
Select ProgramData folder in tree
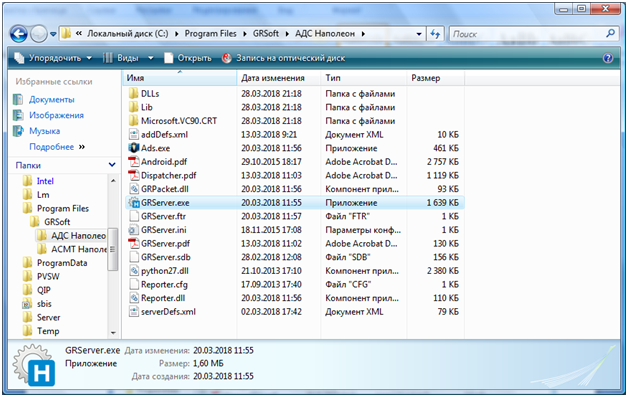pyautogui.click(x=62, y=263)
